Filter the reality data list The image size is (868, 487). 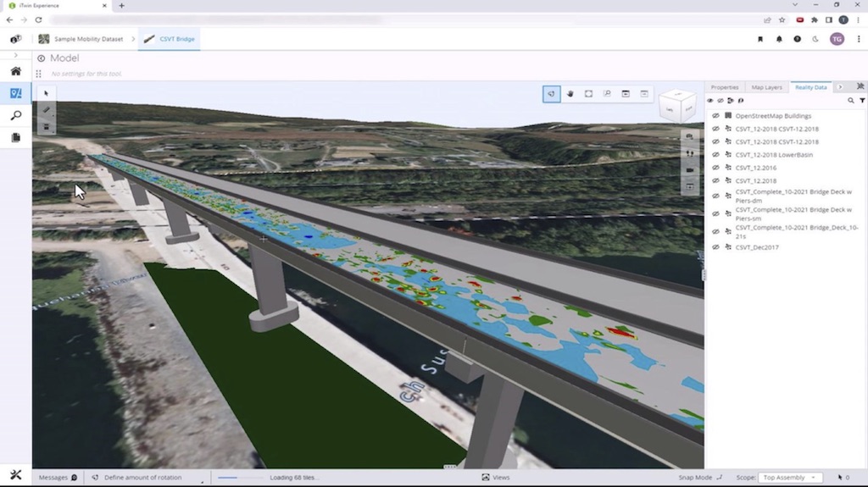862,101
